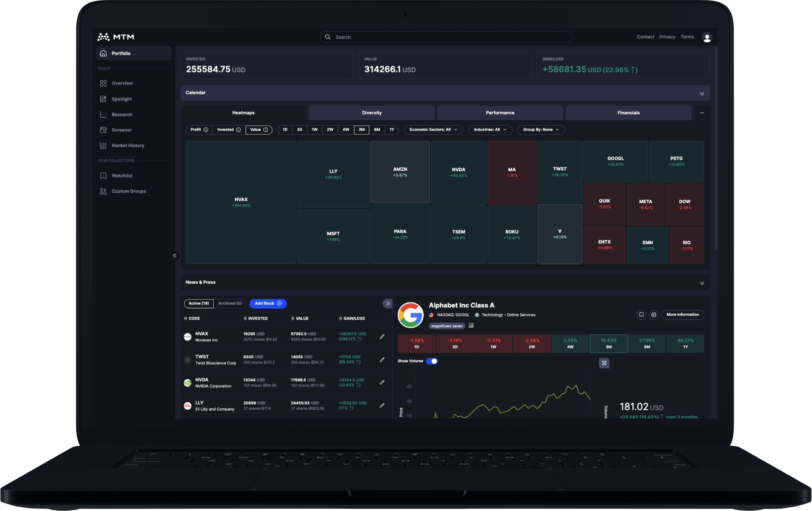Select 3M heatmap period

(x=361, y=130)
